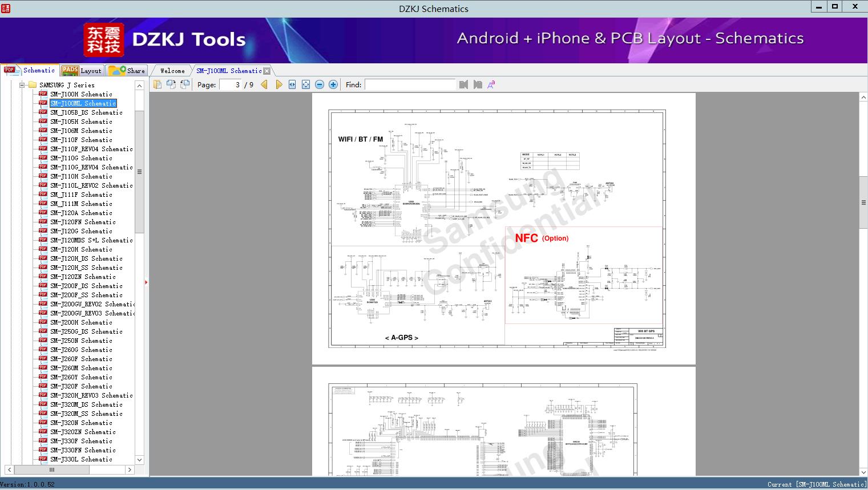Image resolution: width=868 pixels, height=490 pixels.
Task: Click the PDF icon beside SM-J111M Schematic
Action: (43, 204)
